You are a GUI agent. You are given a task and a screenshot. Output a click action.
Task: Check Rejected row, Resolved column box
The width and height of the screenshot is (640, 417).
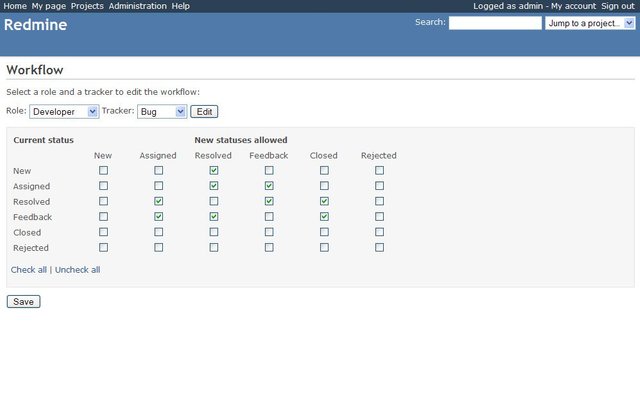click(213, 247)
